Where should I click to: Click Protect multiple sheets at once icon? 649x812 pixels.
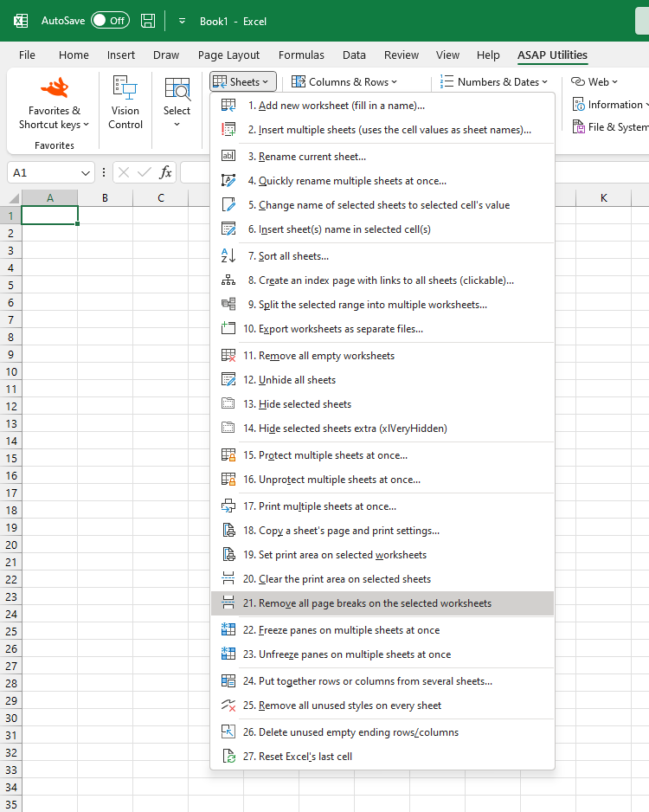pos(228,455)
